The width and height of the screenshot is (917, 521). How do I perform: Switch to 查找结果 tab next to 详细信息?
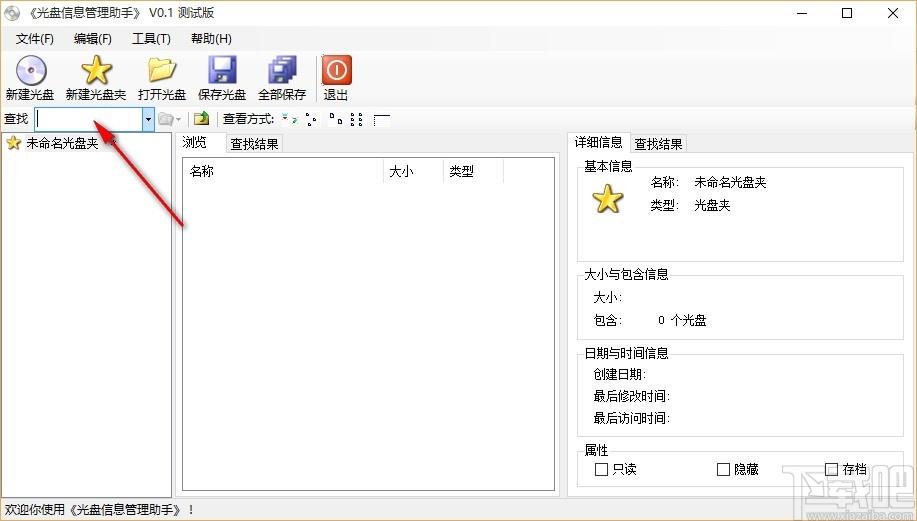[659, 144]
